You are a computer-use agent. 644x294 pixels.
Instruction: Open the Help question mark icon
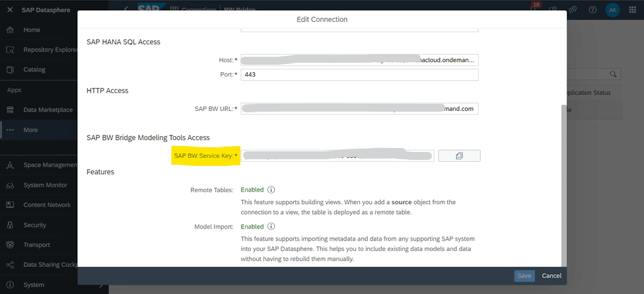coord(592,10)
